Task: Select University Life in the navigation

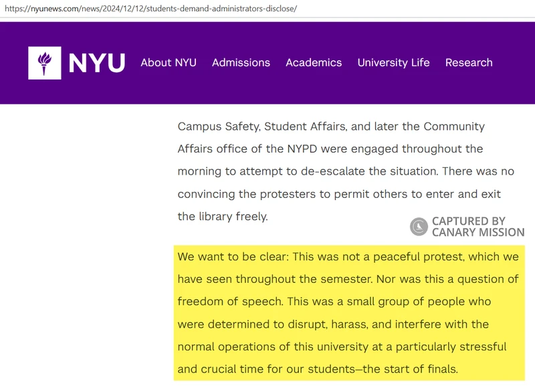Action: click(x=393, y=63)
